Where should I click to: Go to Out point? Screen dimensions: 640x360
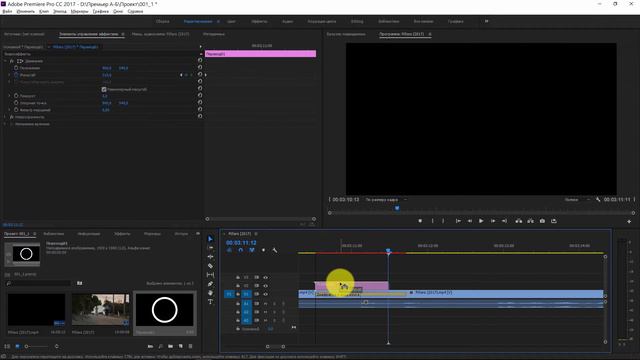click(504, 221)
